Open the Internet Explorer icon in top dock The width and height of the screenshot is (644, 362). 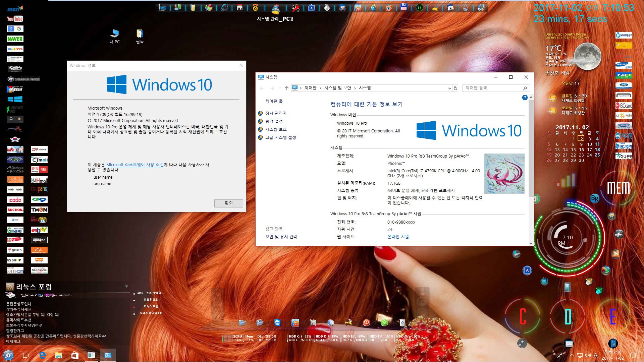(x=224, y=8)
